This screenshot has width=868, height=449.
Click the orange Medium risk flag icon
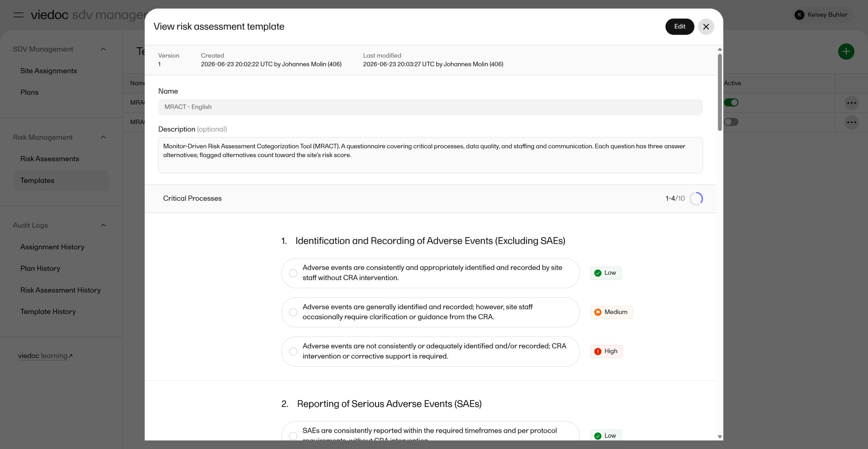click(598, 312)
